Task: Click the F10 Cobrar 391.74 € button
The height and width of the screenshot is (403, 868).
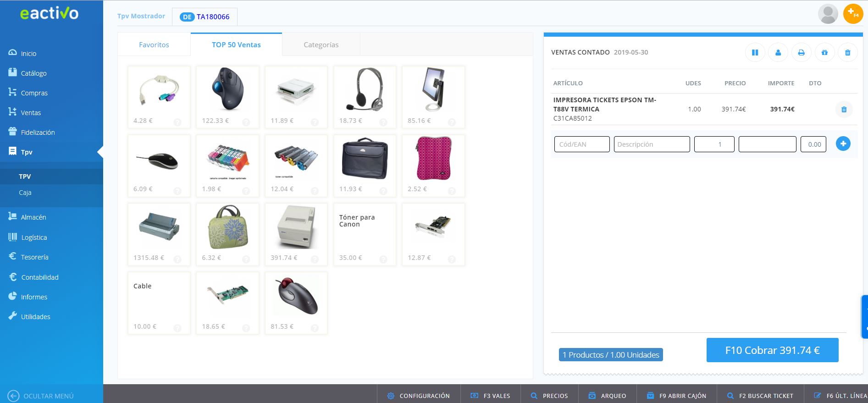Action: coord(772,350)
